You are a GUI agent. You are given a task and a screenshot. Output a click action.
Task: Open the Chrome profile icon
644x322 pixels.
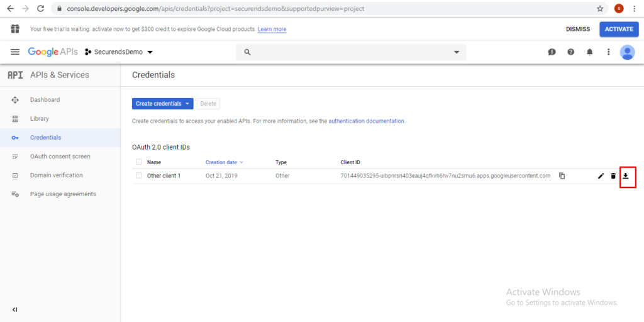(x=619, y=8)
